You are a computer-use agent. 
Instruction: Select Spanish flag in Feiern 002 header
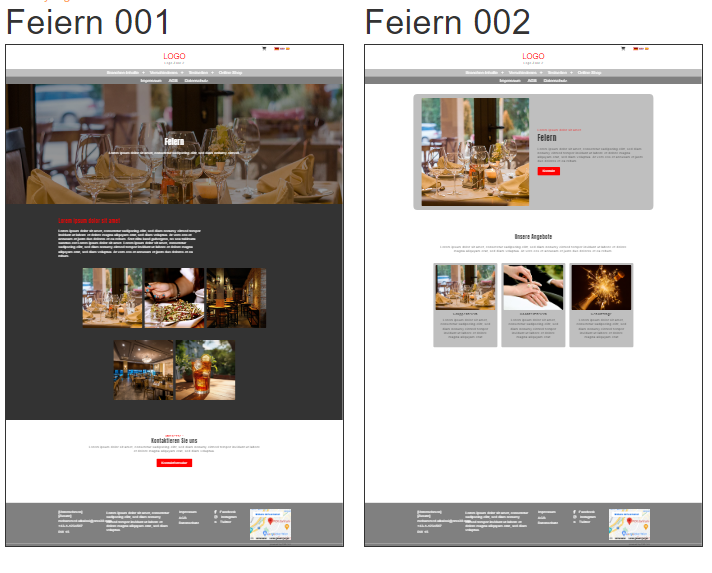(x=647, y=49)
